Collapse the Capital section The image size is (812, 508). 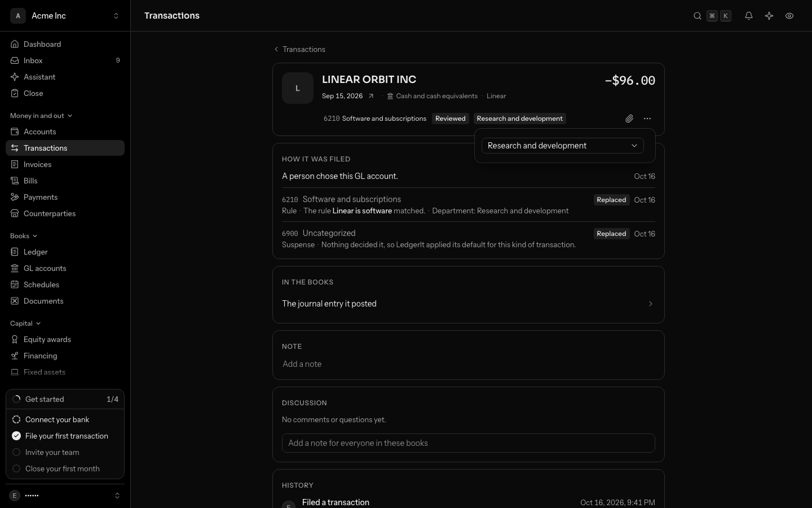(25, 323)
